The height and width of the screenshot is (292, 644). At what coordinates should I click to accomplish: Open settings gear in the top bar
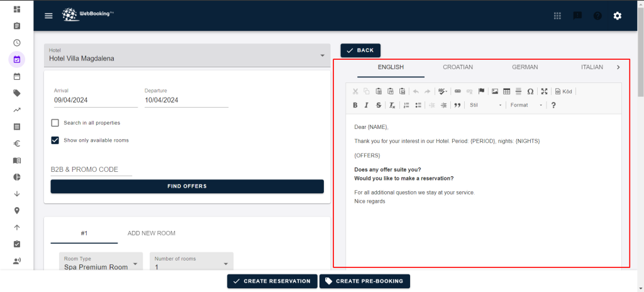pyautogui.click(x=617, y=16)
